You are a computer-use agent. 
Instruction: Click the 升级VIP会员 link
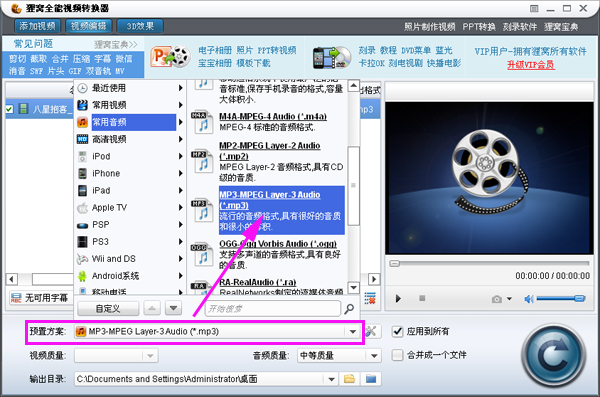pos(530,65)
